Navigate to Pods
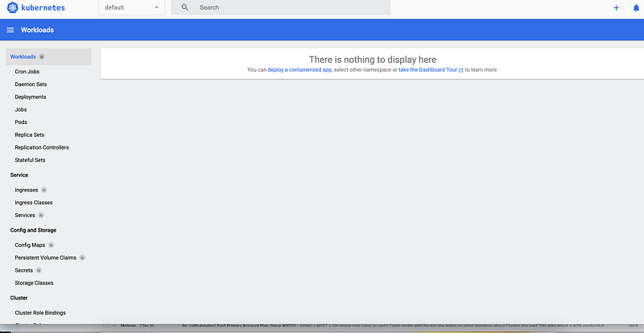Screen dimensions: 644x333 (21, 122)
